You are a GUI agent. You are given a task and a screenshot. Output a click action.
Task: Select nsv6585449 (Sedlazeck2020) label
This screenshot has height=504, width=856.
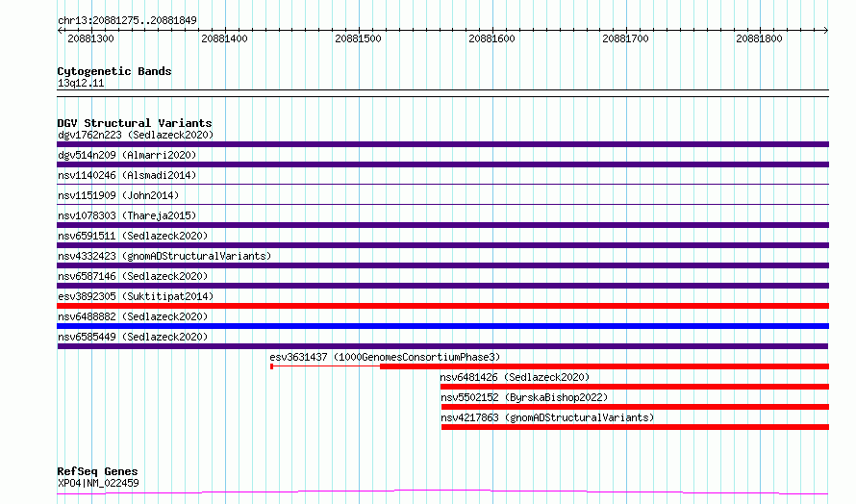[133, 337]
